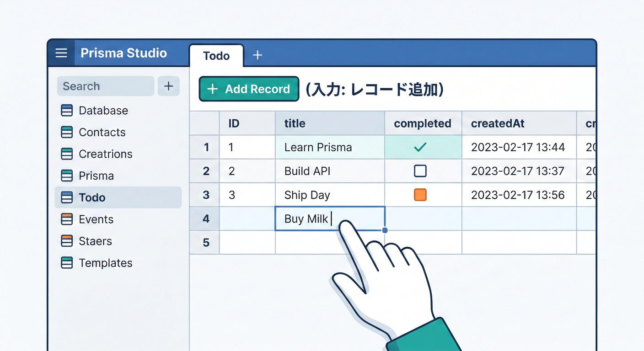
Task: Click the Search input field
Action: 105,86
